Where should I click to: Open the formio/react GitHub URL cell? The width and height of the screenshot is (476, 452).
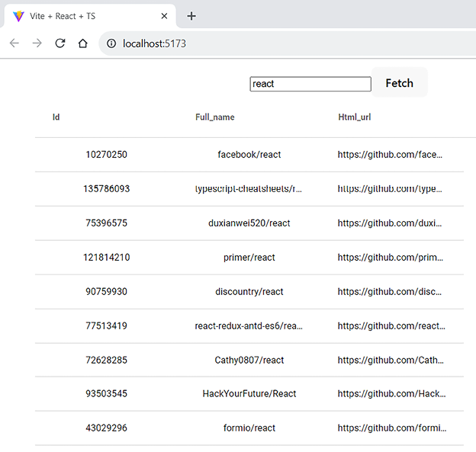pyautogui.click(x=391, y=428)
